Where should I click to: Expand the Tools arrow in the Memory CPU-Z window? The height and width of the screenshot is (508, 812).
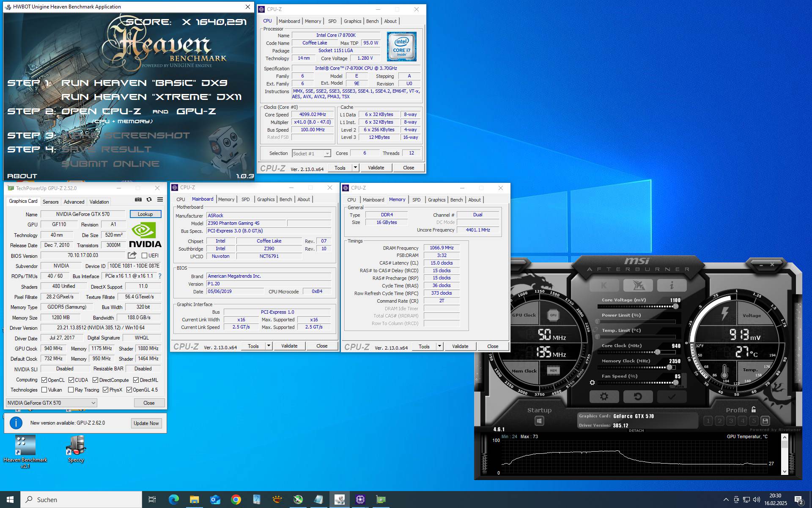439,346
